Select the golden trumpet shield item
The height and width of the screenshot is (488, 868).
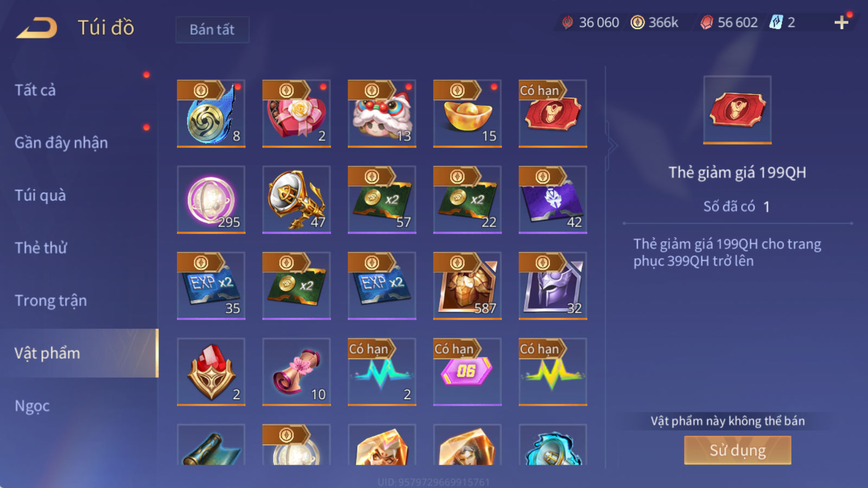[x=296, y=200]
